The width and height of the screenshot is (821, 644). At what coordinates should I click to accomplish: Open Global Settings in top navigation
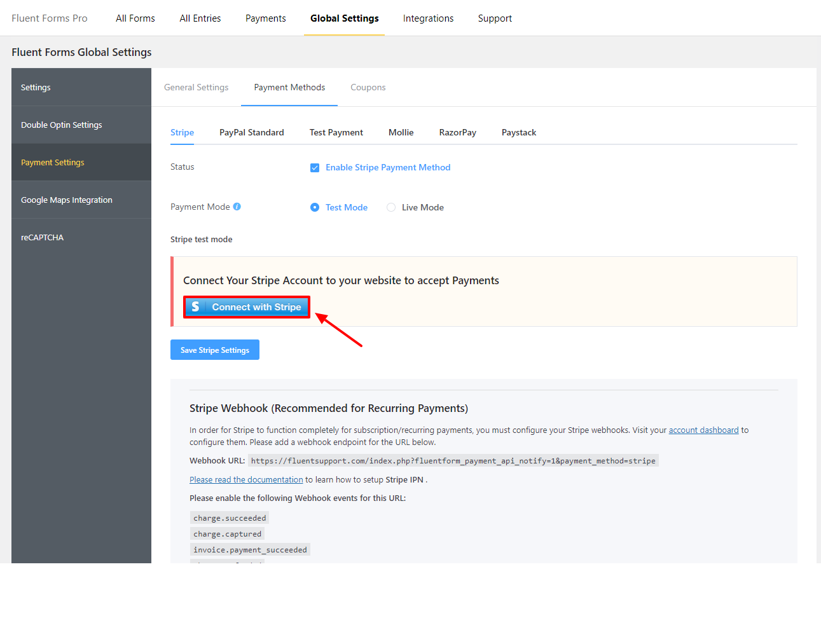[345, 18]
